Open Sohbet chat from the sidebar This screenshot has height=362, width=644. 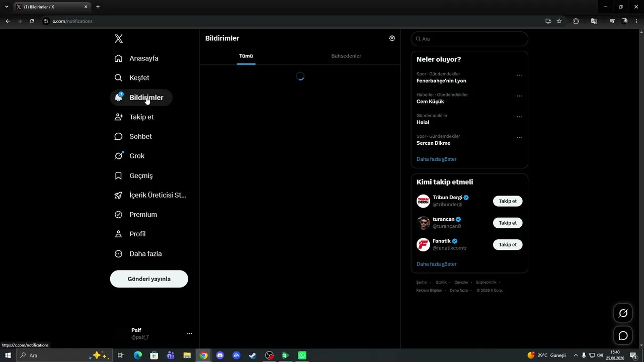133,137
